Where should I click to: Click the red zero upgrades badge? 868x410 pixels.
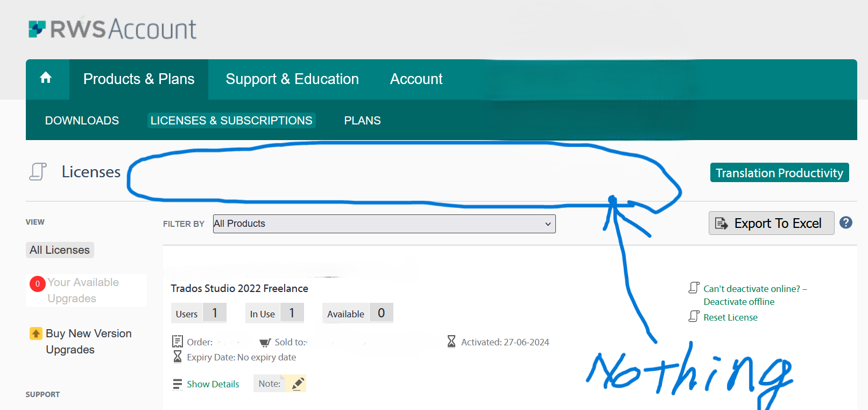37,283
